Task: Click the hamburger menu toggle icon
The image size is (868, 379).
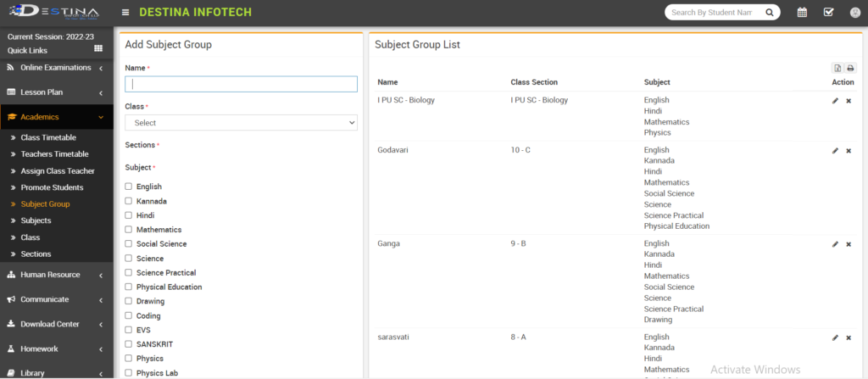Action: coord(125,13)
